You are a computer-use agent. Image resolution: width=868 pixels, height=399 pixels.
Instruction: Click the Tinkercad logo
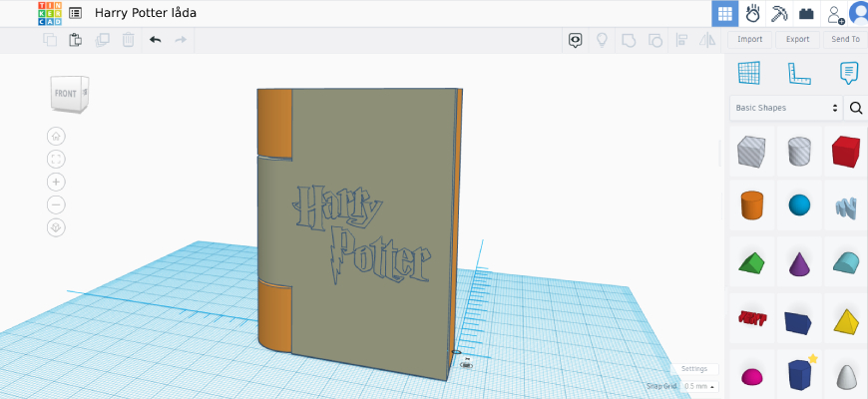[50, 13]
